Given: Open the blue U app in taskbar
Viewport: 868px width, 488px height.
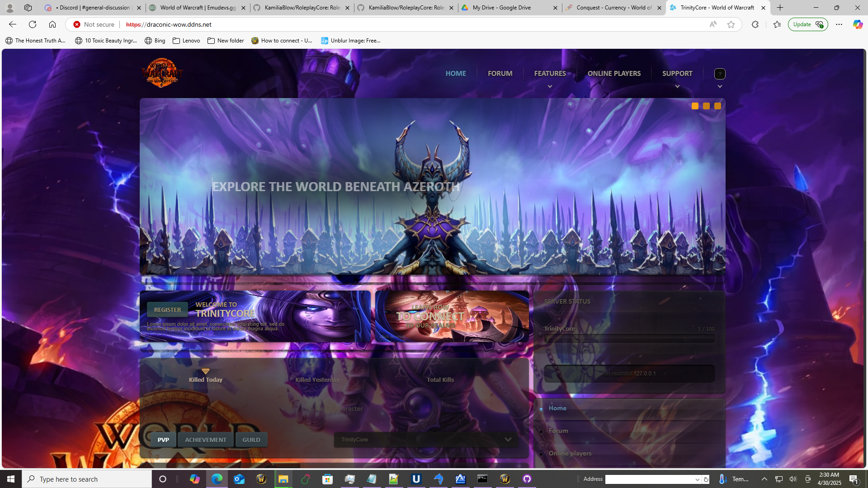Looking at the screenshot, I should pyautogui.click(x=416, y=479).
